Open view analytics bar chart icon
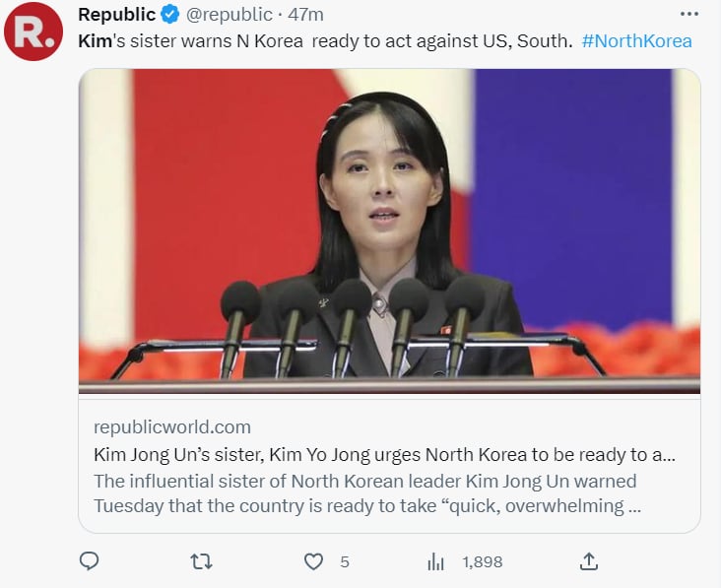The image size is (721, 588). click(x=436, y=561)
